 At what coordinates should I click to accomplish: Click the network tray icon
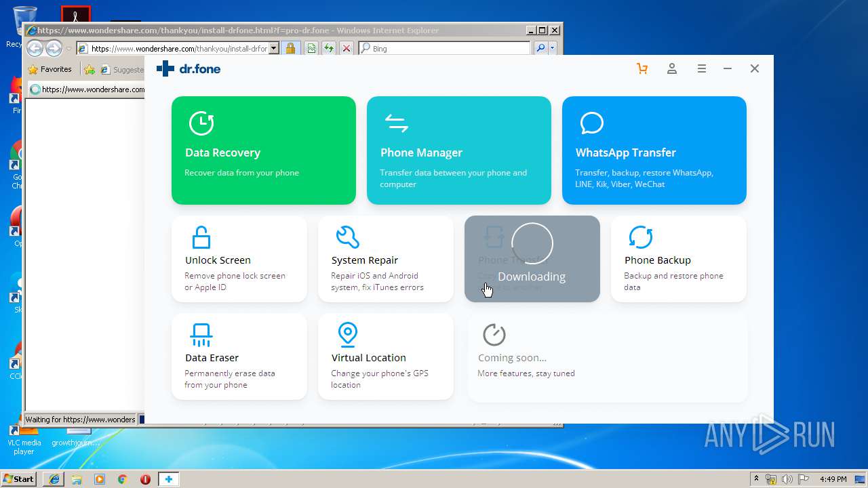pos(771,479)
